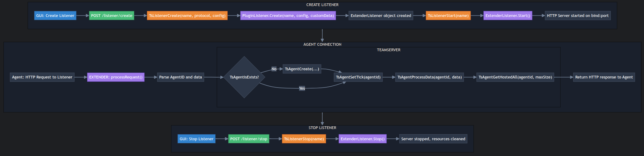
Task: Select the TsAgentIsExists? decision diamond
Action: coord(244,77)
